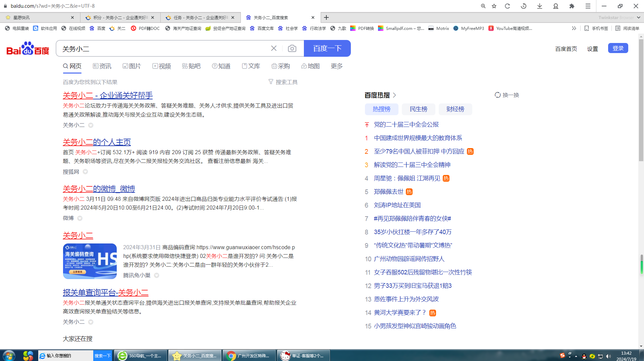This screenshot has height=361, width=644.
Task: Click the camera image search icon
Action: (292, 49)
